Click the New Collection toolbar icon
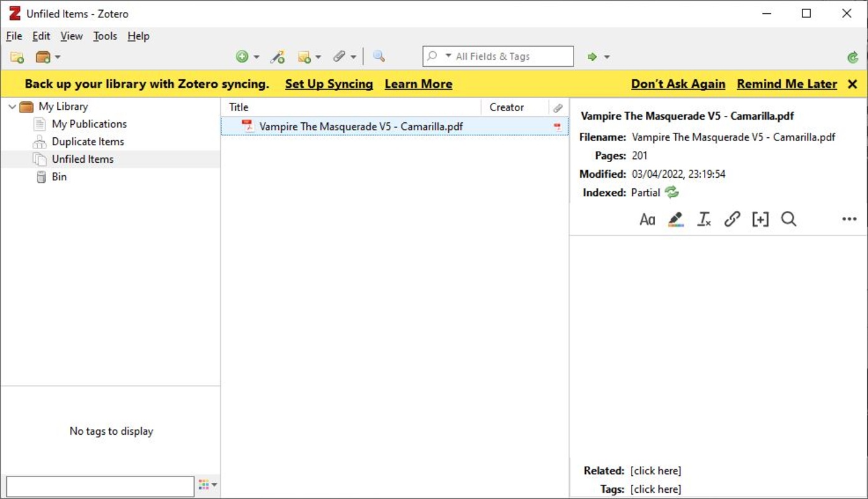 click(x=17, y=57)
